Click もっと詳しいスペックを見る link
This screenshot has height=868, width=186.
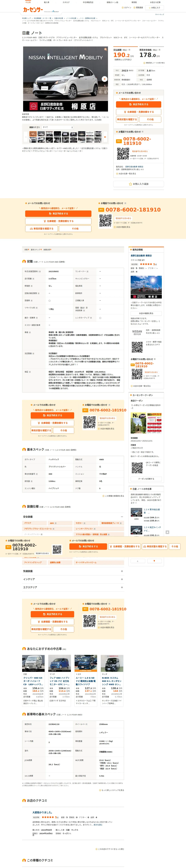pyautogui.click(x=111, y=790)
